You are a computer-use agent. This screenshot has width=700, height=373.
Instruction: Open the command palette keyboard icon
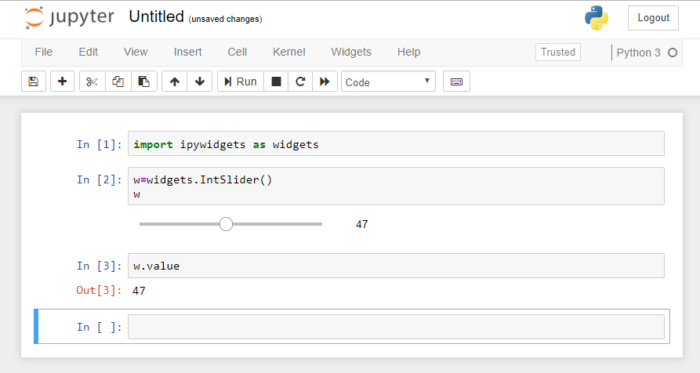(x=456, y=82)
